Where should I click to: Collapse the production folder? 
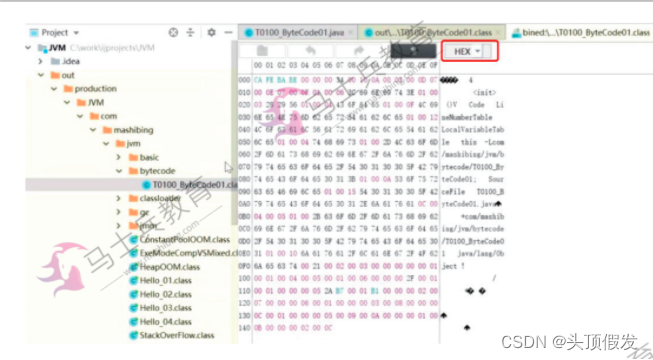54,89
